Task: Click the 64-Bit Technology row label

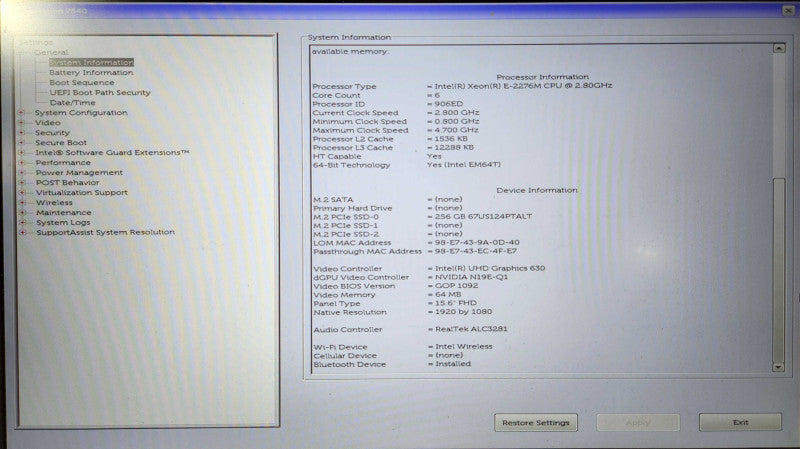Action: click(352, 165)
